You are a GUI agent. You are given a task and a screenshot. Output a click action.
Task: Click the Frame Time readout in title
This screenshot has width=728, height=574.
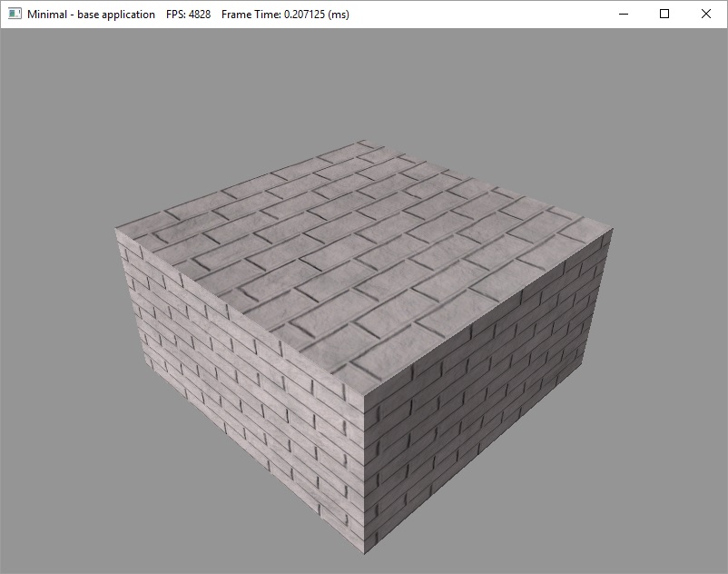click(x=285, y=15)
